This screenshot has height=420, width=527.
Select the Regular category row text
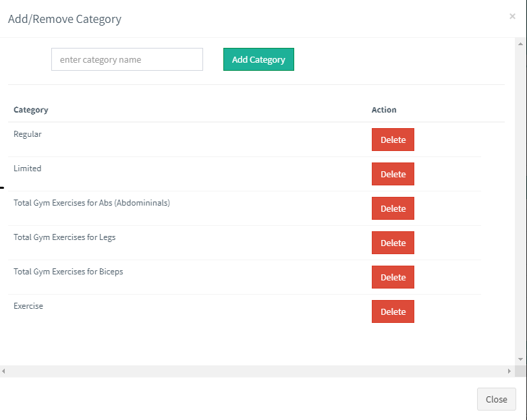(x=28, y=134)
